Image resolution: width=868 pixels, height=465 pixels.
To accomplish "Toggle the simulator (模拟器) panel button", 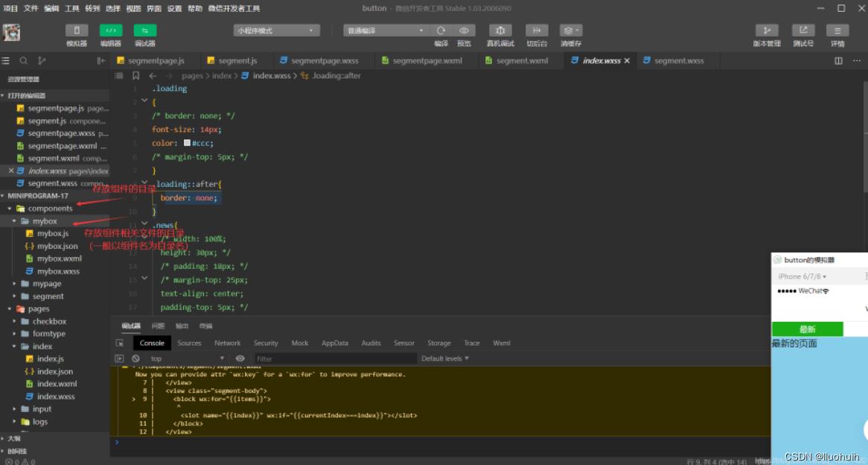I will tap(77, 31).
